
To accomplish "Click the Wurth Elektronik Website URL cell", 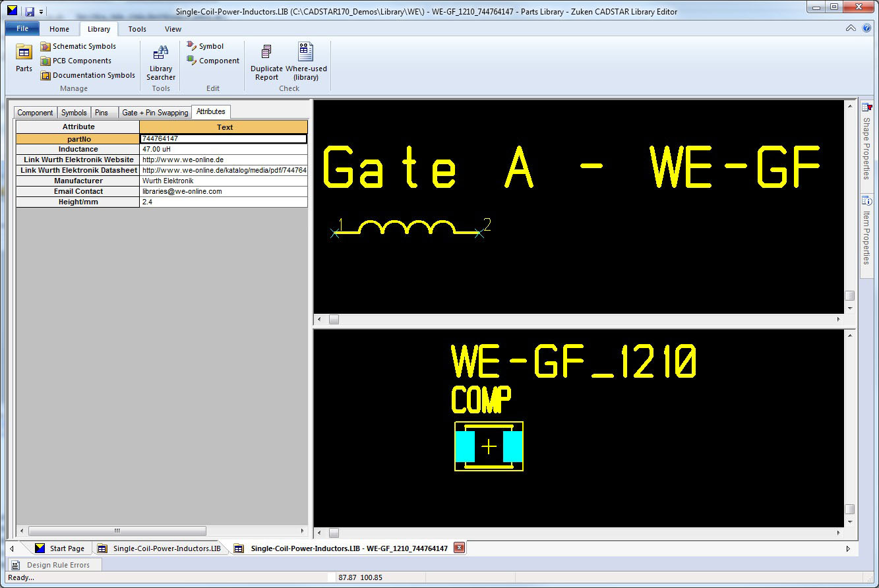I will tap(224, 160).
